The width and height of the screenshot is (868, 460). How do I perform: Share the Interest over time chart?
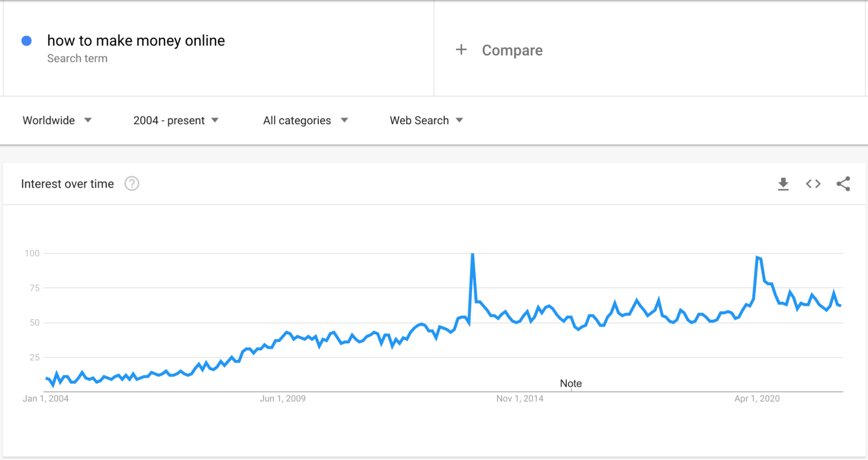point(843,184)
